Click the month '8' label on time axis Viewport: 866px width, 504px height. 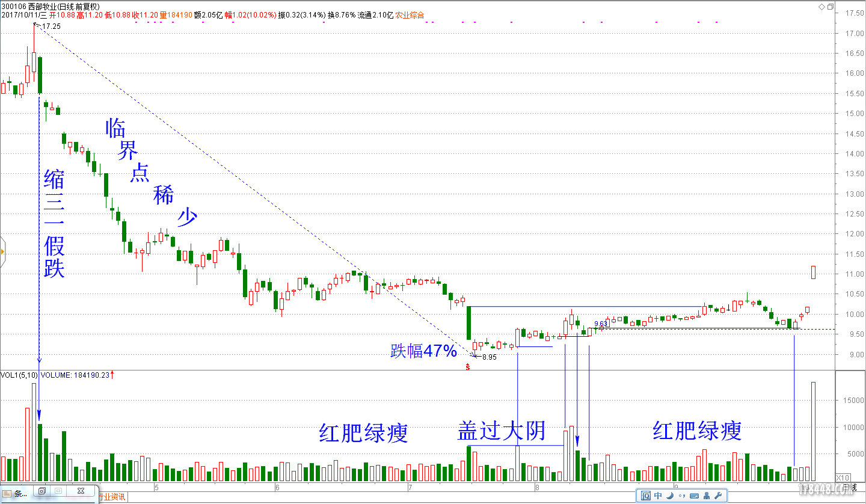click(536, 487)
